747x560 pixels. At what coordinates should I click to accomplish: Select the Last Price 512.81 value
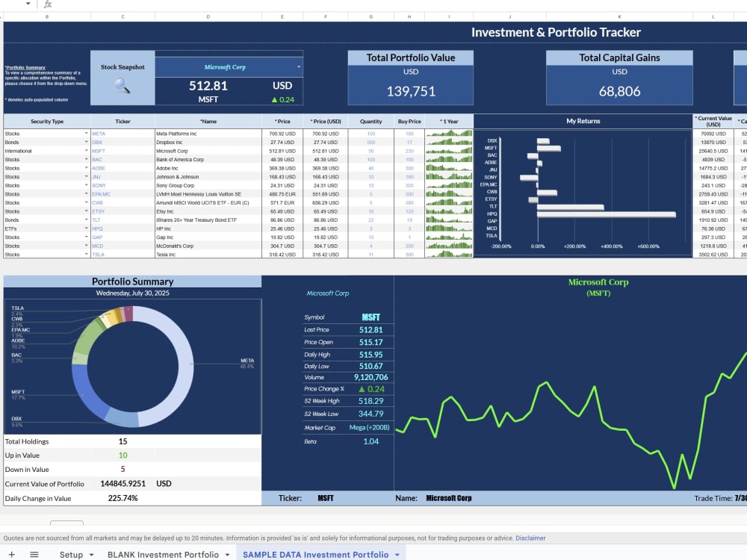click(371, 329)
